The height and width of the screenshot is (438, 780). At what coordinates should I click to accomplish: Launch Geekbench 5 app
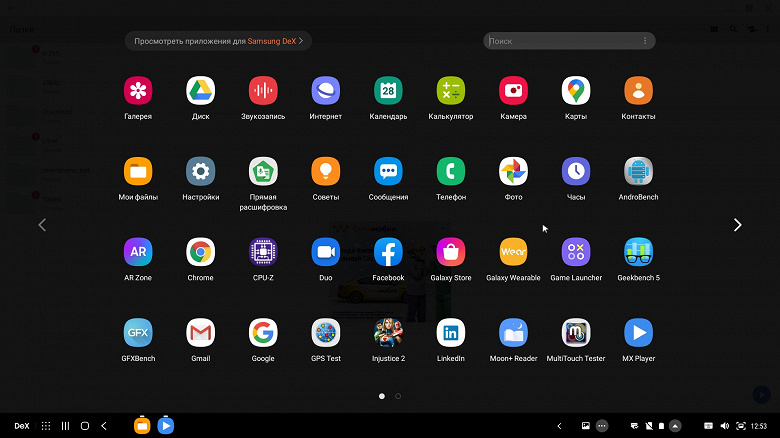638,252
